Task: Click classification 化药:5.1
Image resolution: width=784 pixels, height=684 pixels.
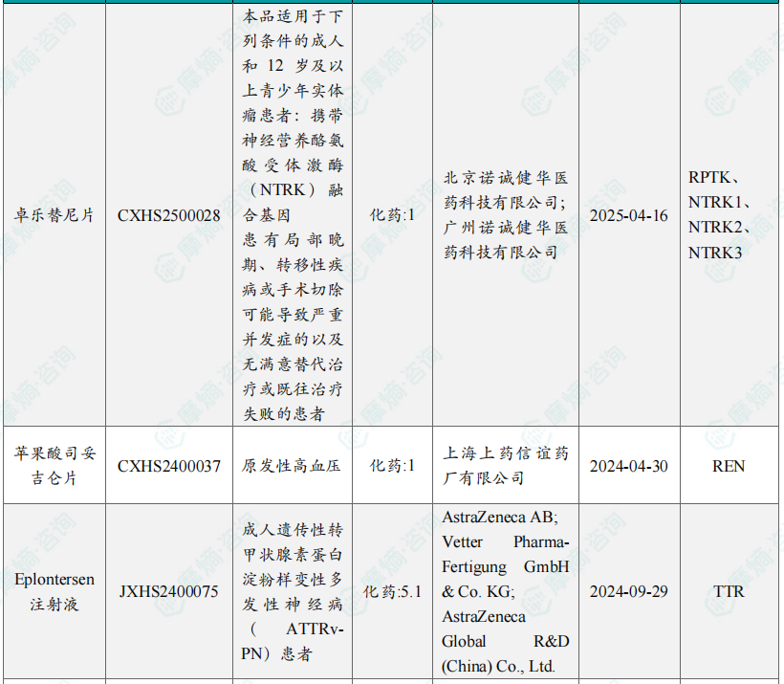Action: coord(392,591)
